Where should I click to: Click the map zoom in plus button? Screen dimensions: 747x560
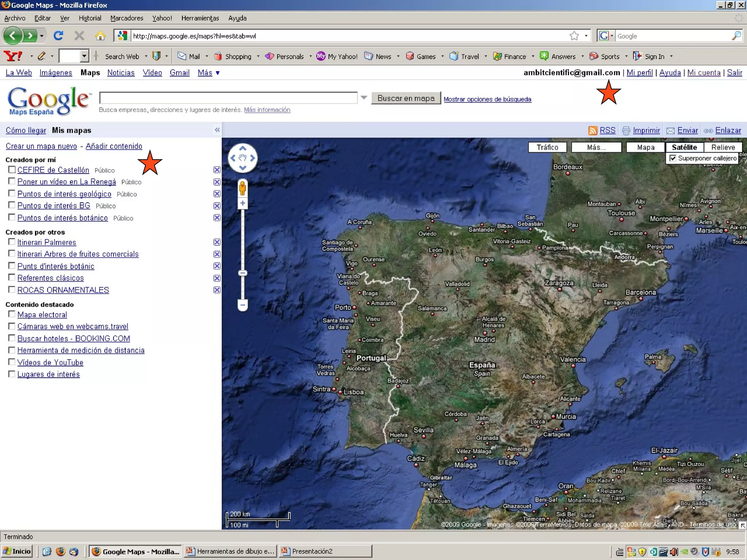click(x=243, y=203)
